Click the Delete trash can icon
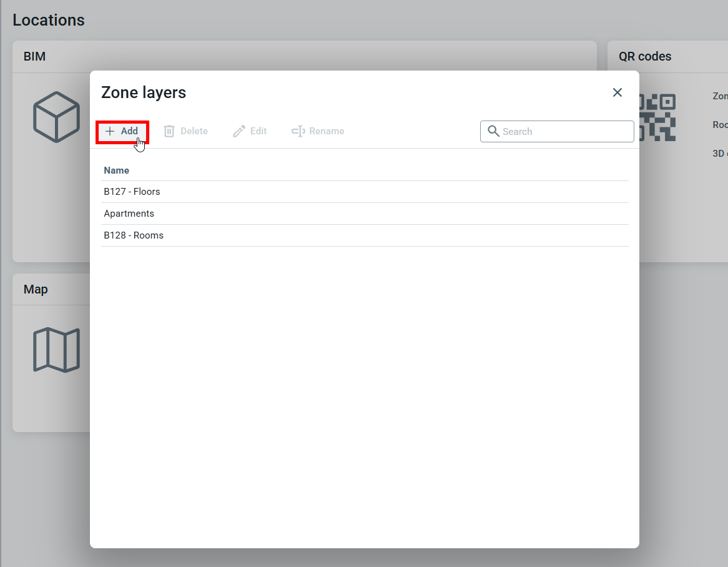 coord(169,131)
